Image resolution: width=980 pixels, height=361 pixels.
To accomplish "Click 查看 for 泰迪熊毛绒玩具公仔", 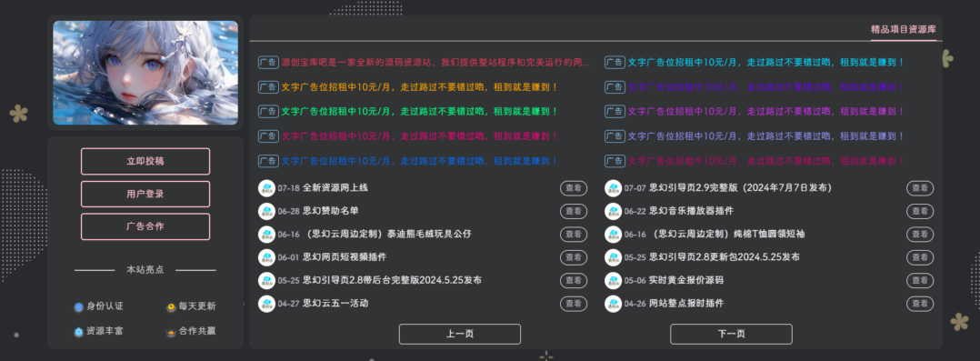I will click(x=573, y=235).
